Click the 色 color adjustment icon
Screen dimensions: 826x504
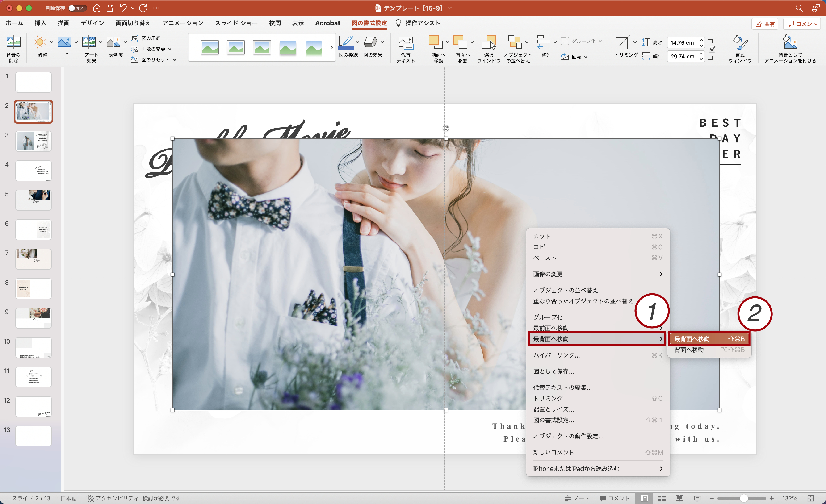64,42
